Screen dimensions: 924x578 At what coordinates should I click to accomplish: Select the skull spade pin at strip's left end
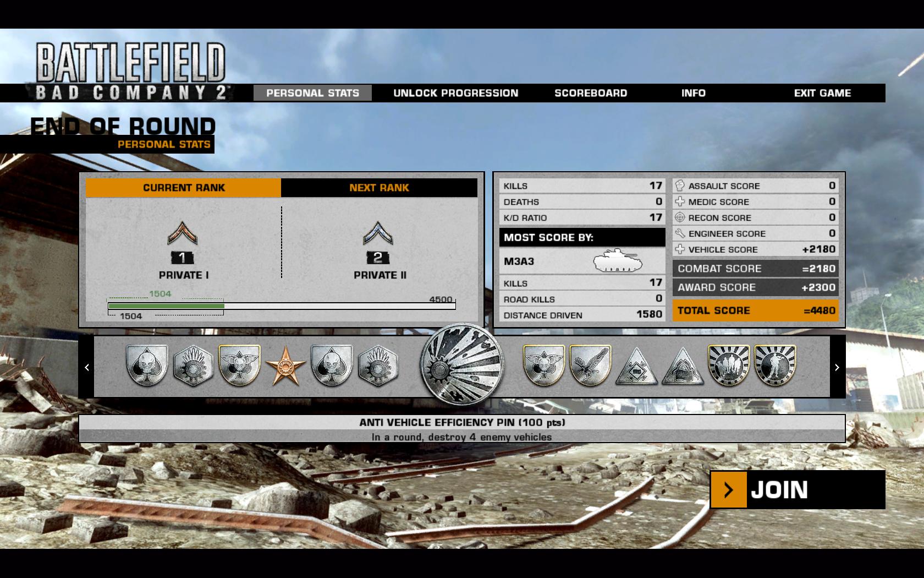point(147,366)
